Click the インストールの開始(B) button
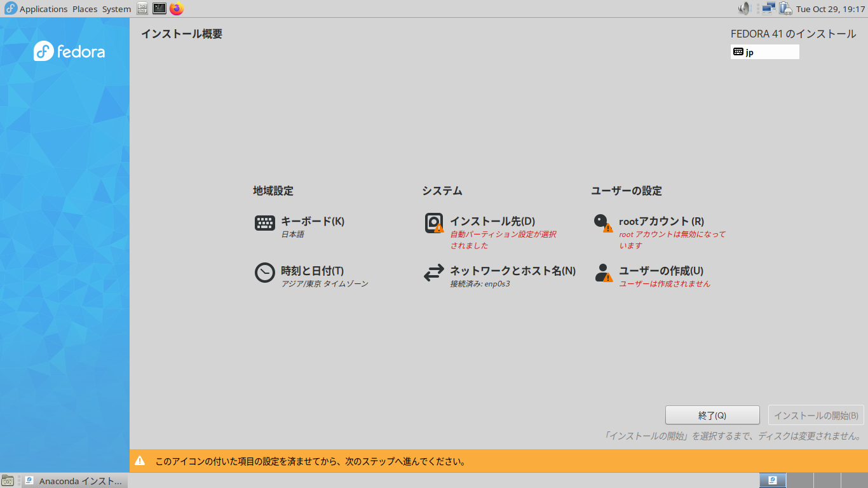Screen dimensions: 868x488 [816, 415]
